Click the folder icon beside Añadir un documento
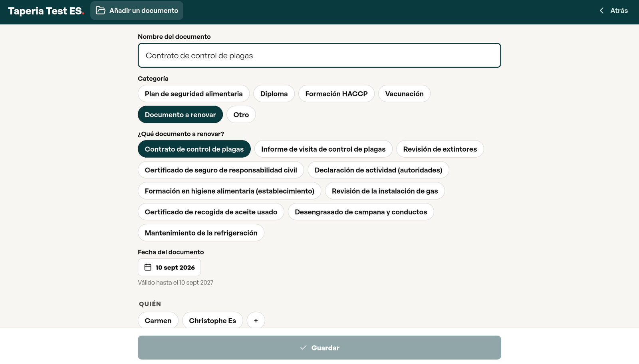This screenshot has width=639, height=364. [101, 10]
